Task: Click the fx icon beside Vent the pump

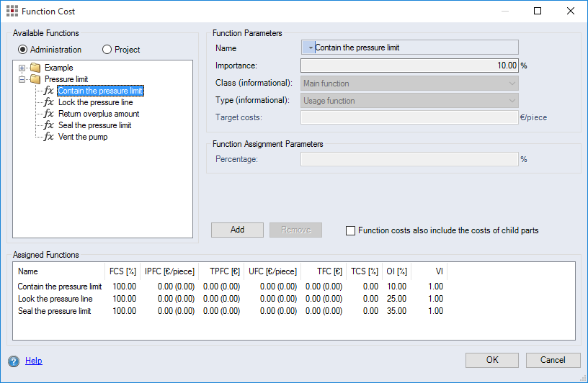Action: coord(48,137)
